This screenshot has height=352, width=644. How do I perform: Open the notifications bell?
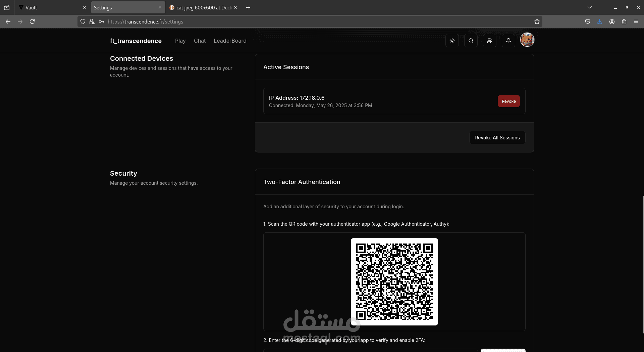508,41
